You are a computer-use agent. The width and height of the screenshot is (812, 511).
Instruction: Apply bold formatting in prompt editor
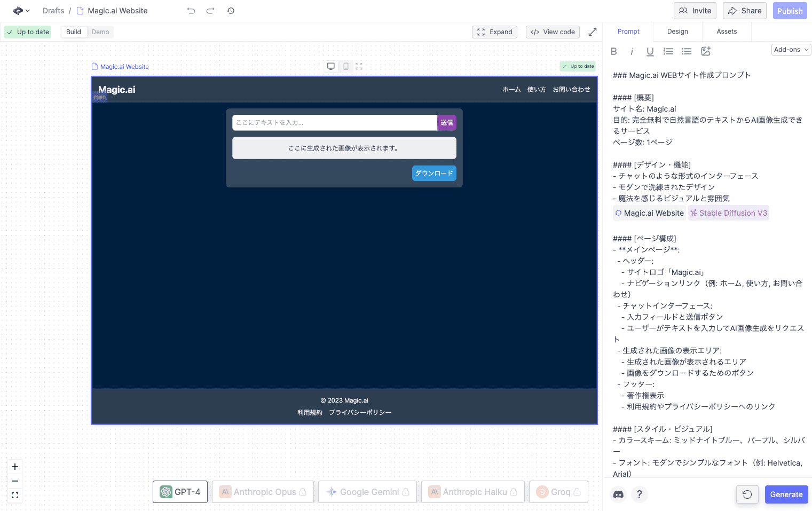click(x=614, y=51)
